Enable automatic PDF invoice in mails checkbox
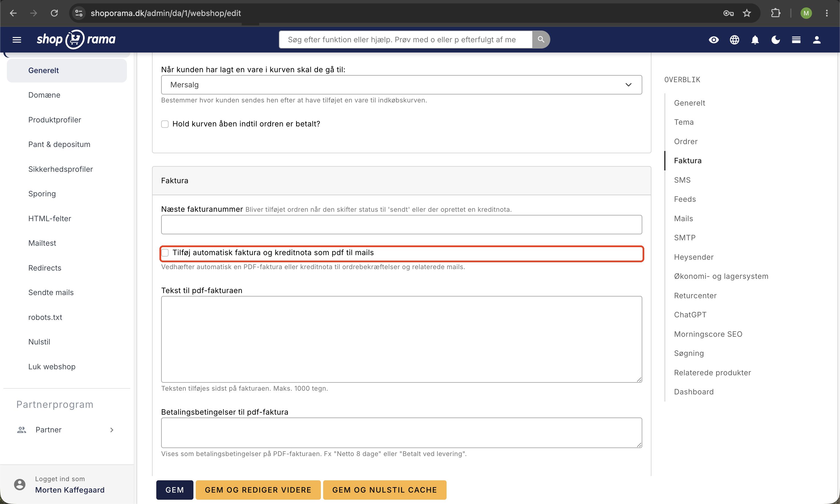 pos(165,253)
